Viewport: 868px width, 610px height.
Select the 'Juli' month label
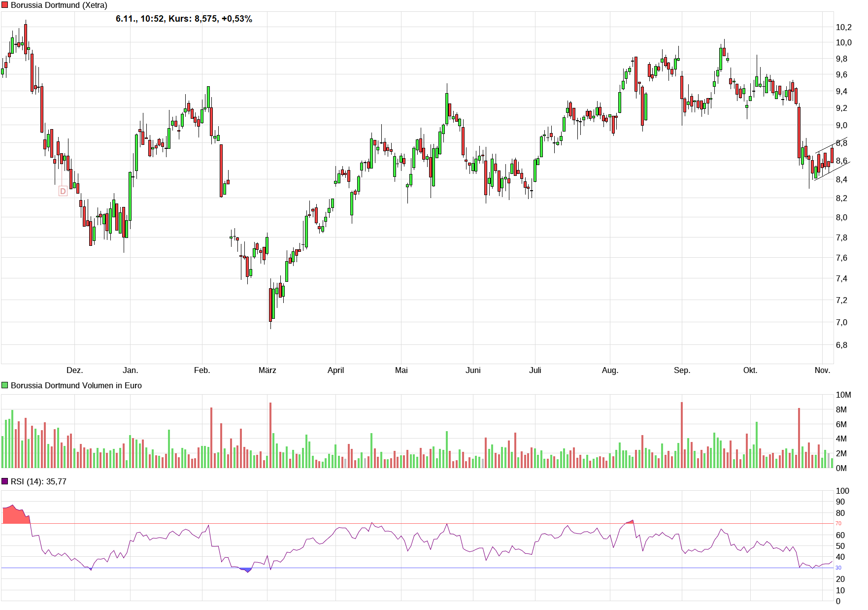click(x=535, y=370)
